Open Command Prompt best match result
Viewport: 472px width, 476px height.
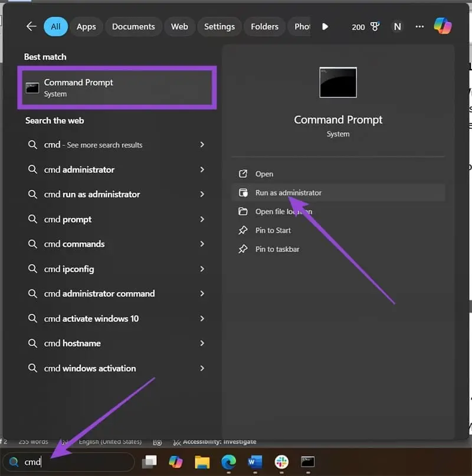(117, 87)
